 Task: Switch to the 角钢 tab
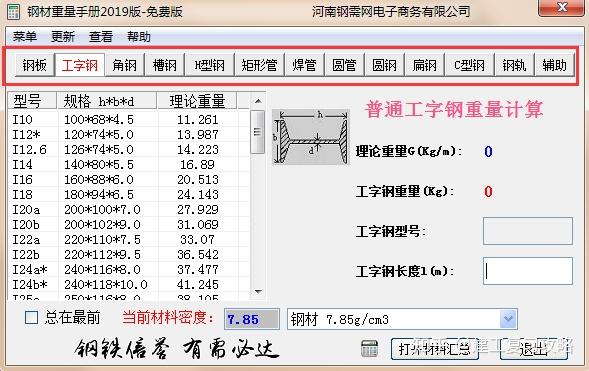click(x=125, y=65)
